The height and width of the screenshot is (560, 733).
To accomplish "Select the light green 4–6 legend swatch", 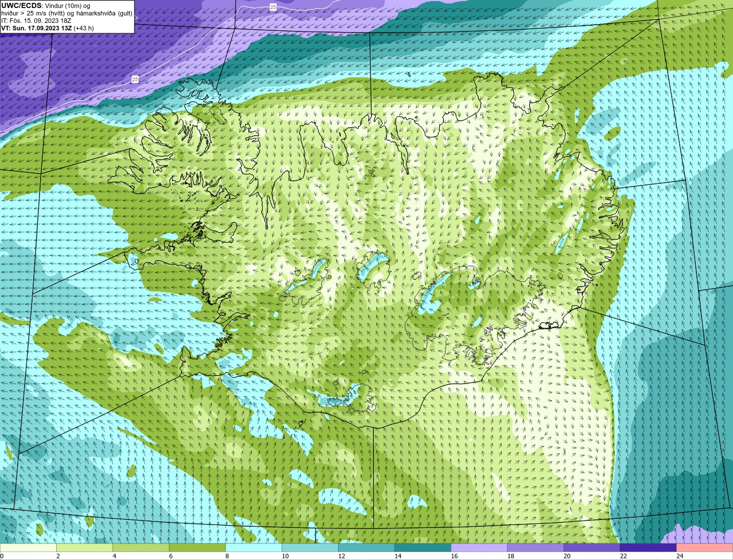I will [141, 548].
